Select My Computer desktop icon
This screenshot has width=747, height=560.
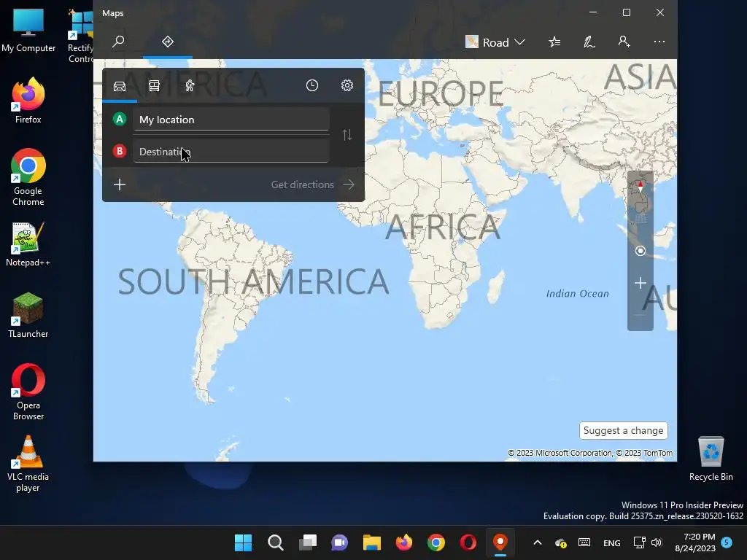(28, 29)
